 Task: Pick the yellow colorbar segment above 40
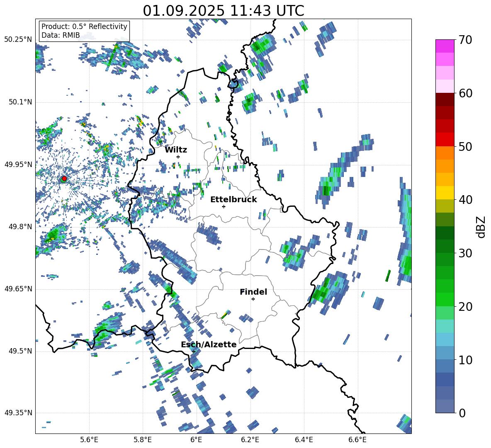click(445, 193)
